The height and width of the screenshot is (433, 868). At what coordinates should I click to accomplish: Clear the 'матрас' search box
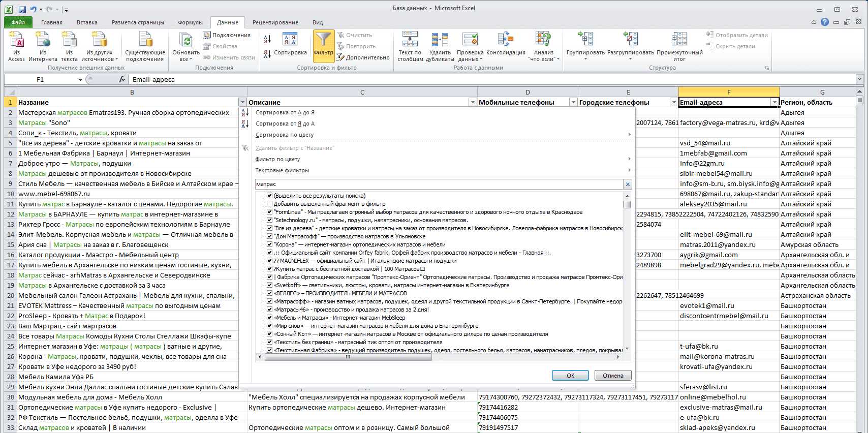tap(628, 184)
